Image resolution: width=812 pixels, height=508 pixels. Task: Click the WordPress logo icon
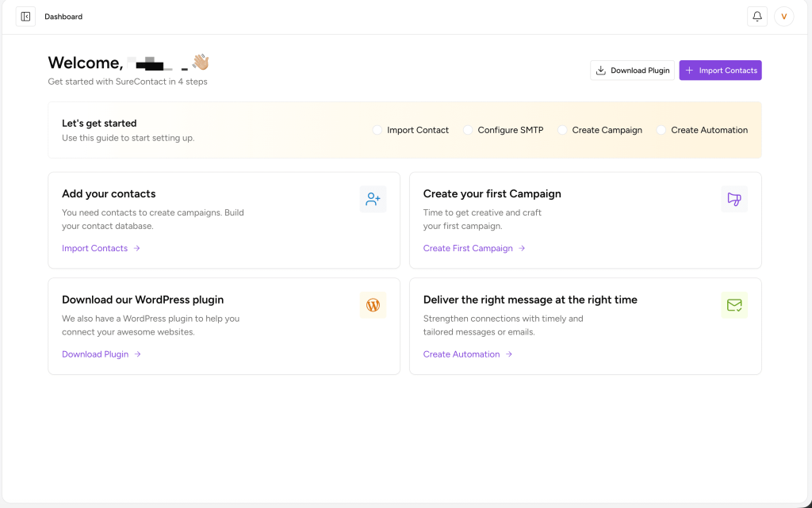pos(373,305)
